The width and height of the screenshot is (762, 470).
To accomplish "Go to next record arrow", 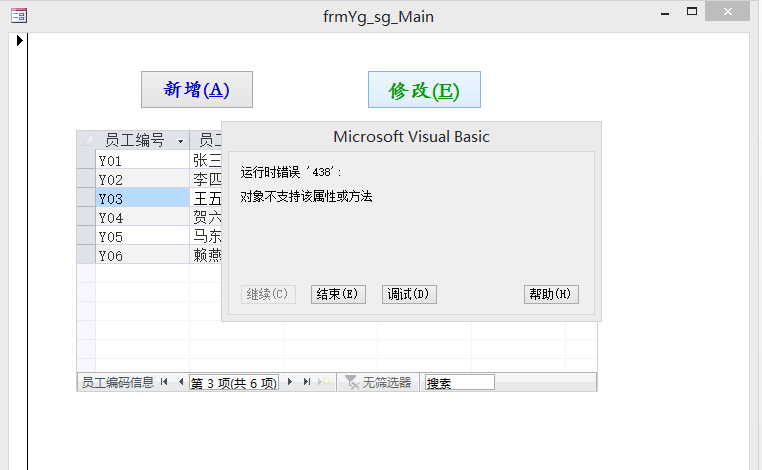I will pyautogui.click(x=290, y=382).
